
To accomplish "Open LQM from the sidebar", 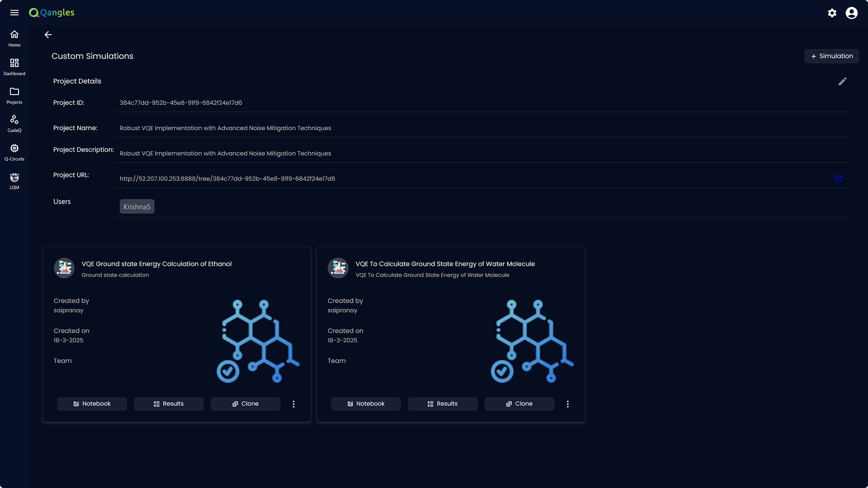I will 15,181.
